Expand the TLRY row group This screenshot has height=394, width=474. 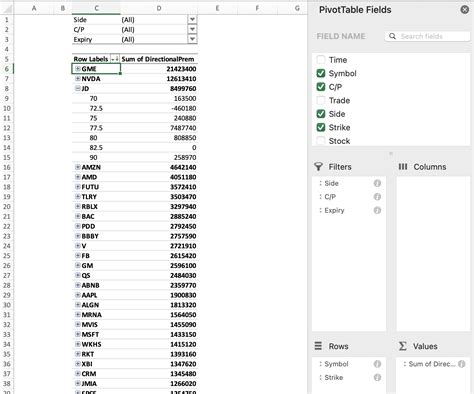(x=78, y=197)
